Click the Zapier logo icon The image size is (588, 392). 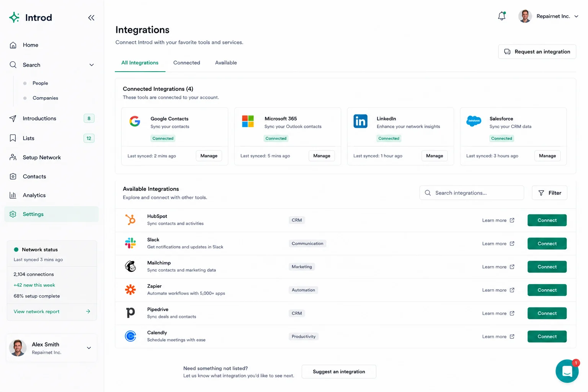click(131, 290)
